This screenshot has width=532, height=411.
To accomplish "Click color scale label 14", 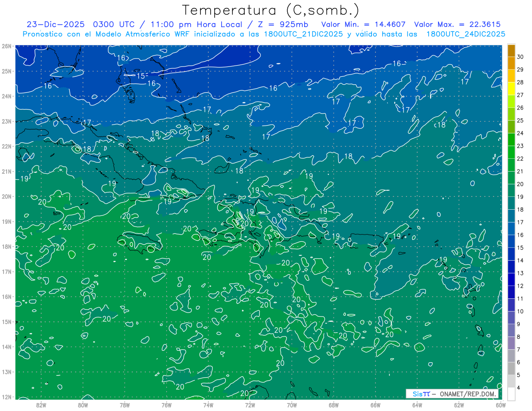I will pyautogui.click(x=520, y=260).
